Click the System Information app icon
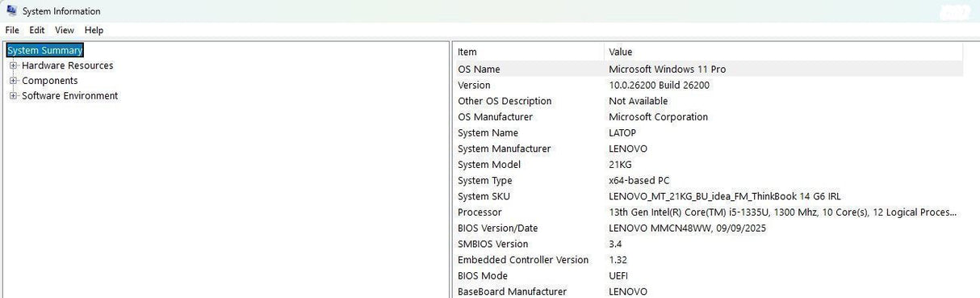The width and height of the screenshot is (980, 298). tap(11, 10)
